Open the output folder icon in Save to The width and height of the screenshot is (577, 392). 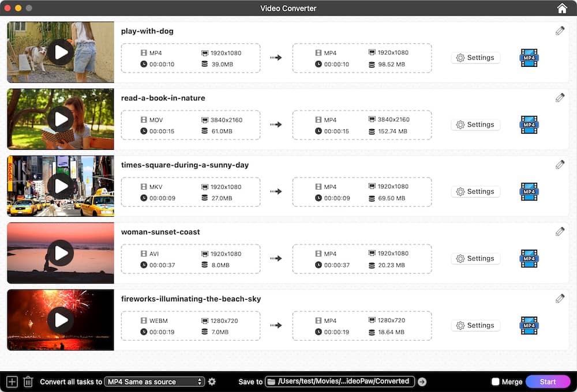pos(271,381)
